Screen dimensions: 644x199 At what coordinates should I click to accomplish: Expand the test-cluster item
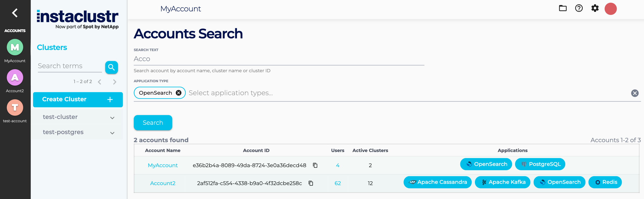click(x=112, y=118)
